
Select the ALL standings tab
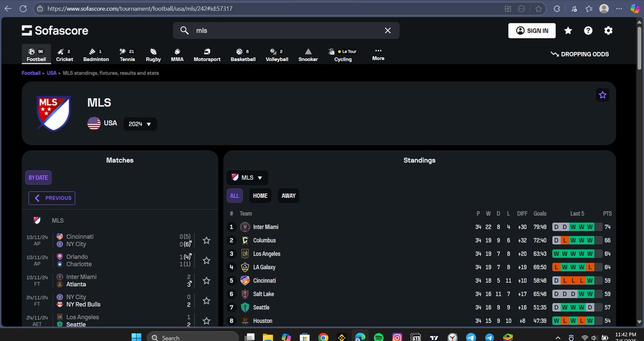[235, 196]
